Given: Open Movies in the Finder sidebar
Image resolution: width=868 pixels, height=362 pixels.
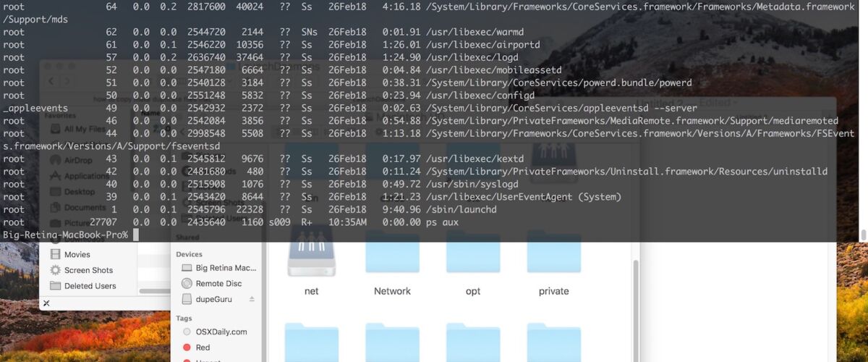Looking at the screenshot, I should pos(77,255).
